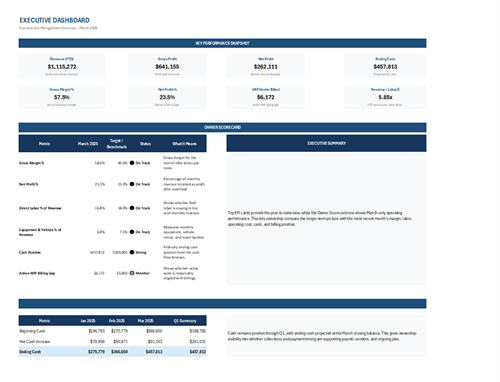Select the Mar 2025 column header
Image resolution: width=500 pixels, height=382 pixels.
click(x=146, y=321)
